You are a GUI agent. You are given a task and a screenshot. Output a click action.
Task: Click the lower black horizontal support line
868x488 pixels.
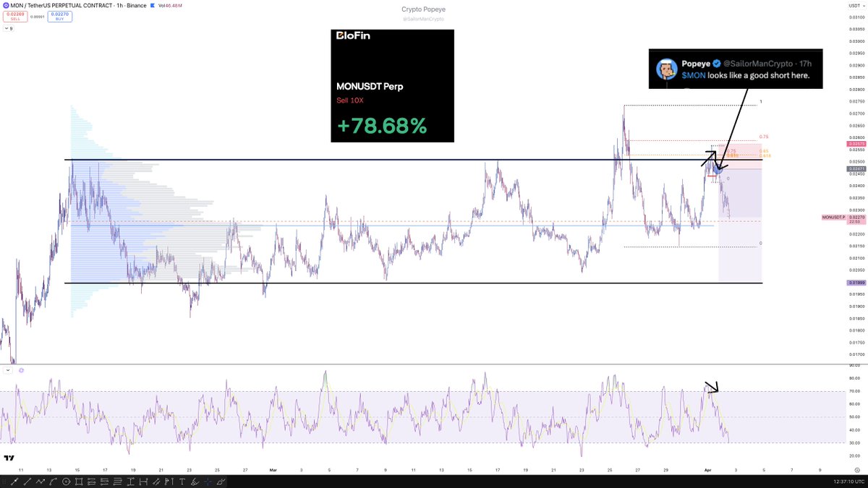coord(412,283)
